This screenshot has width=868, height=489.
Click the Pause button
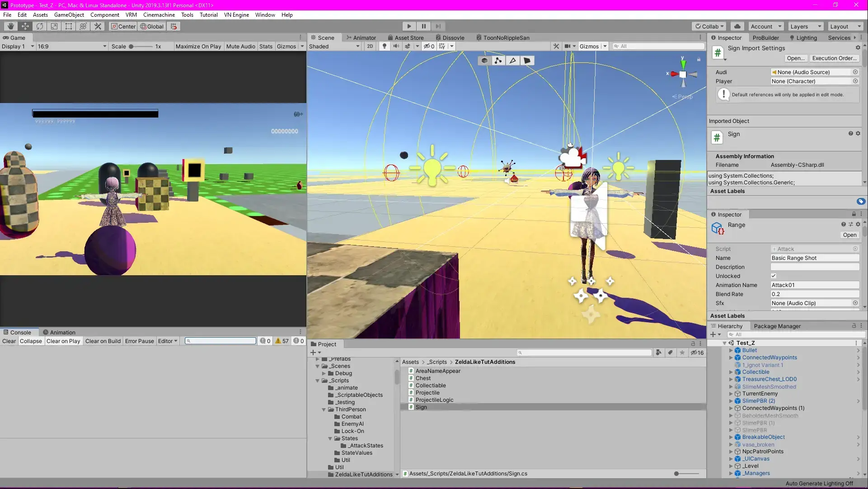423,26
